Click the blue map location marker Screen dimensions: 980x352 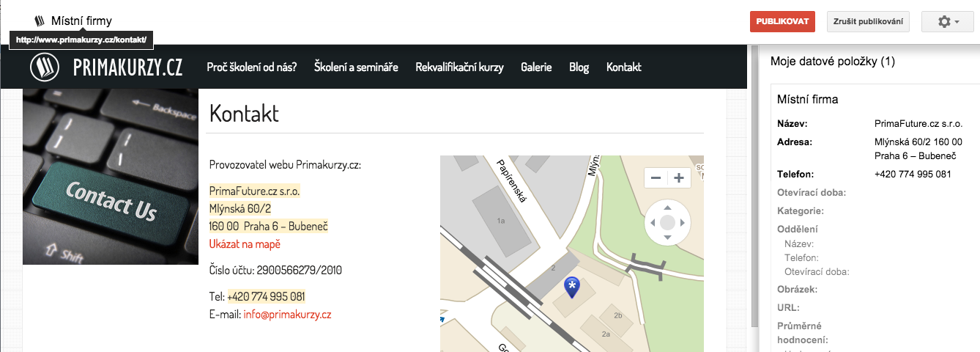(x=572, y=287)
